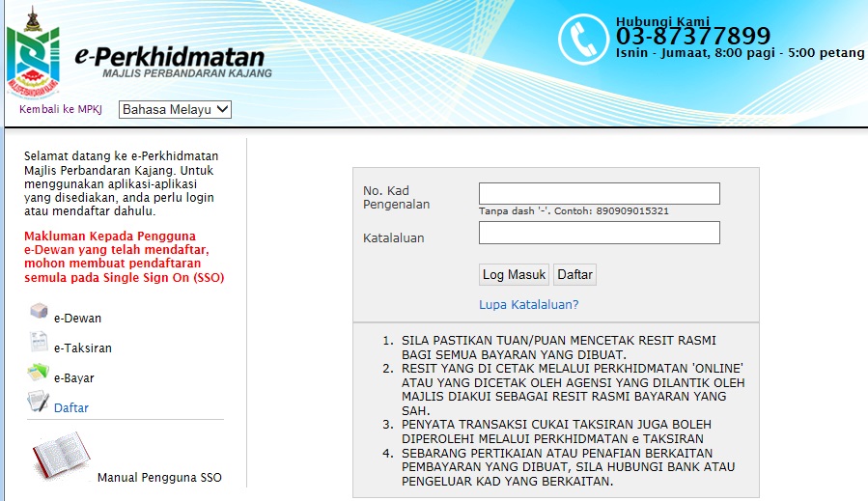This screenshot has width=868, height=501.
Task: Open the e-Dewan service link
Action: point(77,319)
